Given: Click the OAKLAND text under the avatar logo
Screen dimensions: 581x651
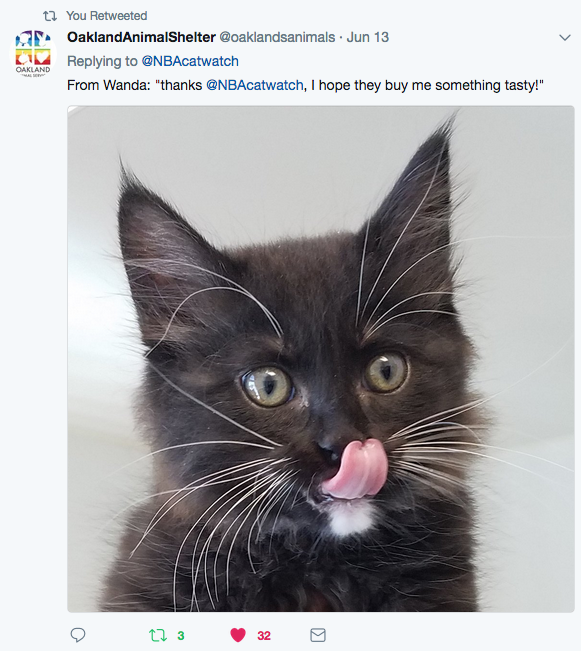Looking at the screenshot, I should [x=33, y=69].
